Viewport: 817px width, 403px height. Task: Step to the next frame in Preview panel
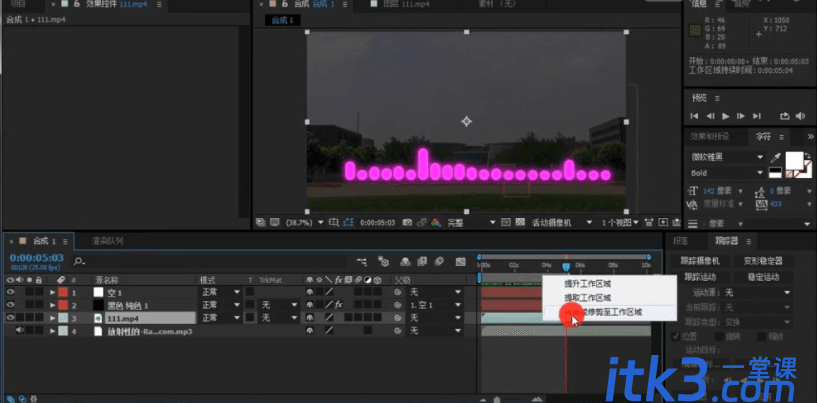coord(741,116)
